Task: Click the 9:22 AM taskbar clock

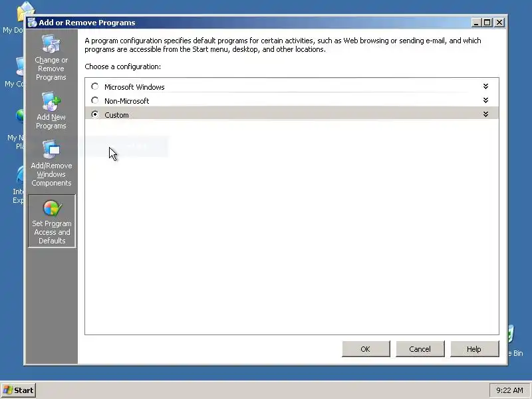Action: point(509,390)
